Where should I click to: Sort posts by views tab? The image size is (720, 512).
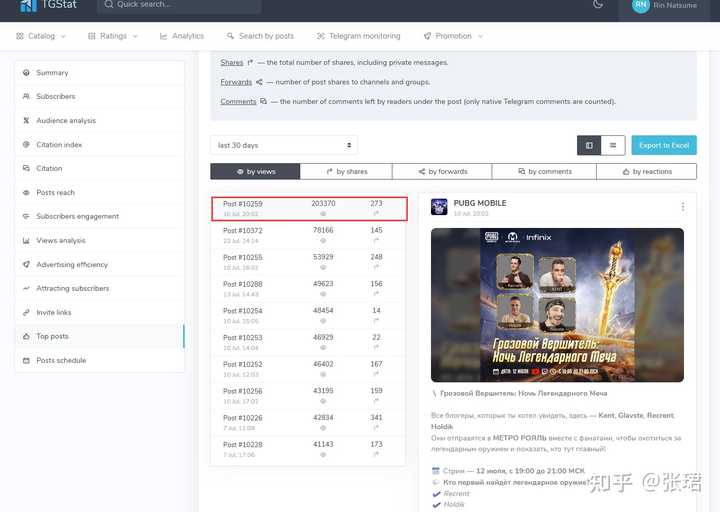point(255,171)
